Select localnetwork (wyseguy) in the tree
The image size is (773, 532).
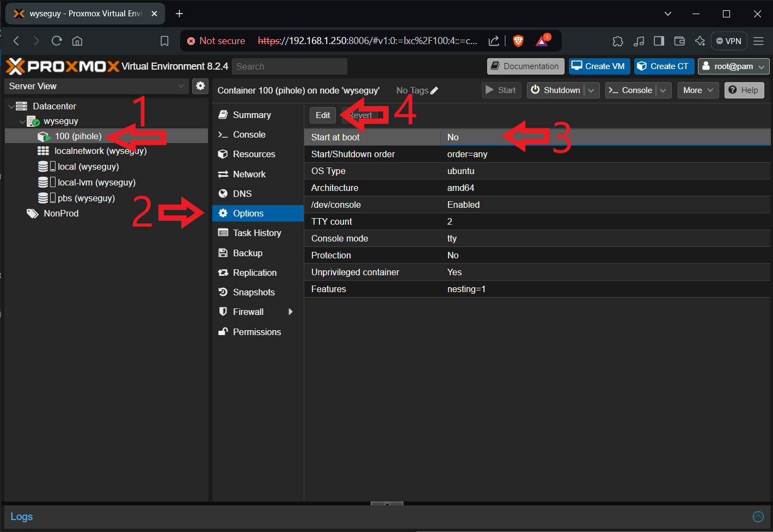[x=101, y=151]
